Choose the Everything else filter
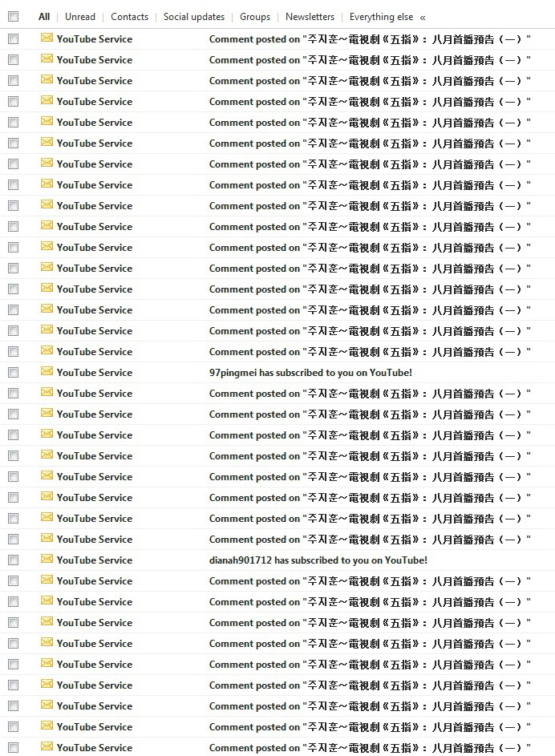This screenshot has height=756, width=555. [382, 17]
